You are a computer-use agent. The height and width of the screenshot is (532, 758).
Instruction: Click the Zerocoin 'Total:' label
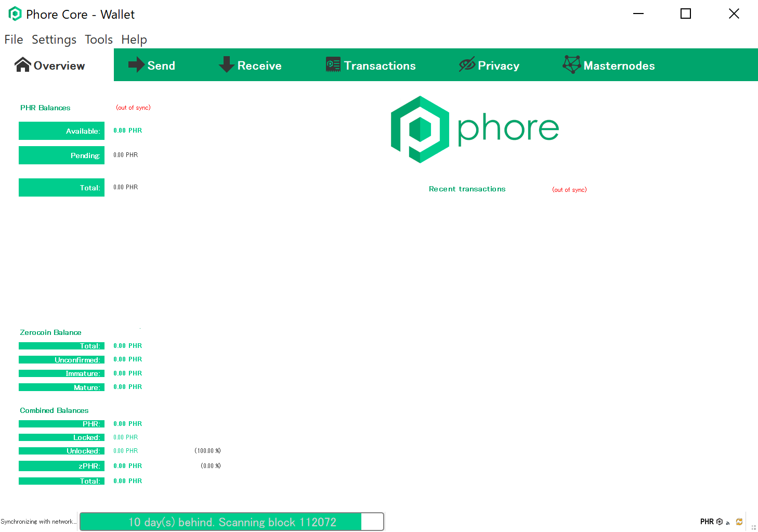[61, 346]
